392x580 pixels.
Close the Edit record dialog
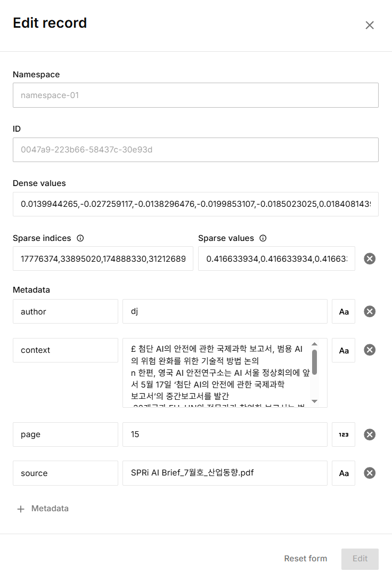pos(370,25)
